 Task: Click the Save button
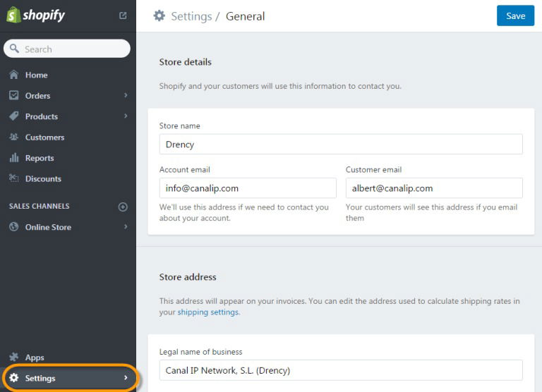pos(515,16)
